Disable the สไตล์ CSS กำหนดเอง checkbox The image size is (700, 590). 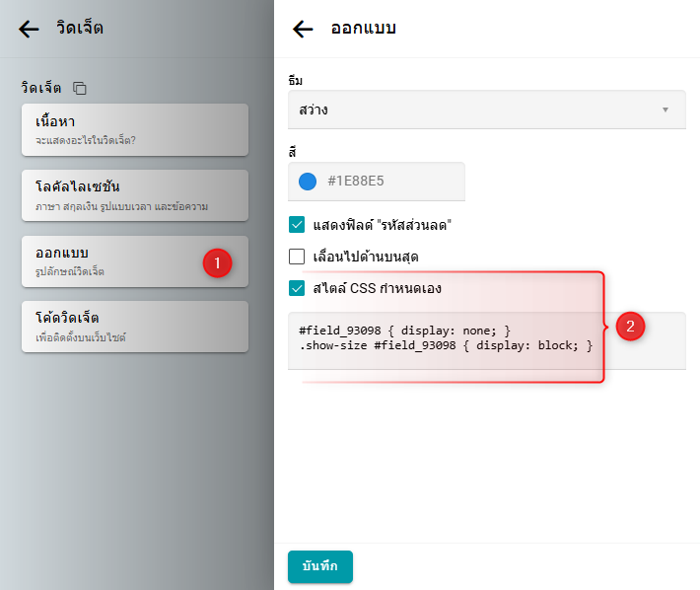tap(297, 289)
